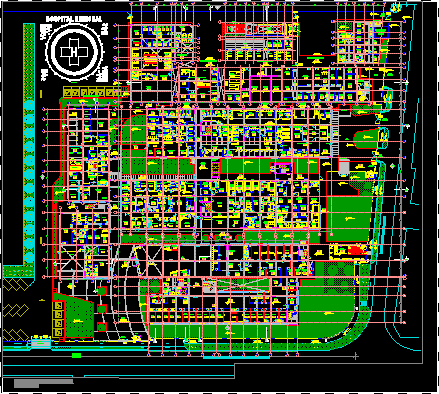Click the gray rectangle at the bottom left corner
Image resolution: width=439 pixels, height=394 pixels.
(43, 383)
